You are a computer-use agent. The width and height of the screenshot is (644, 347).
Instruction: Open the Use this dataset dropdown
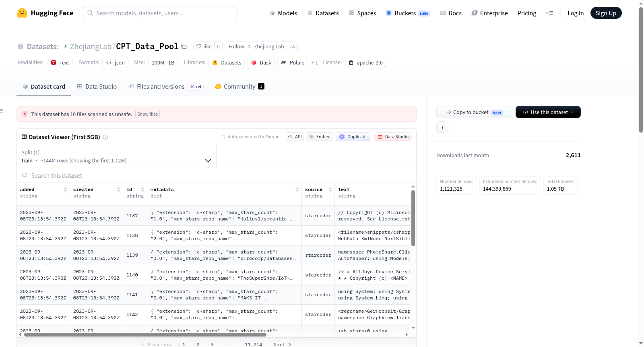point(548,112)
